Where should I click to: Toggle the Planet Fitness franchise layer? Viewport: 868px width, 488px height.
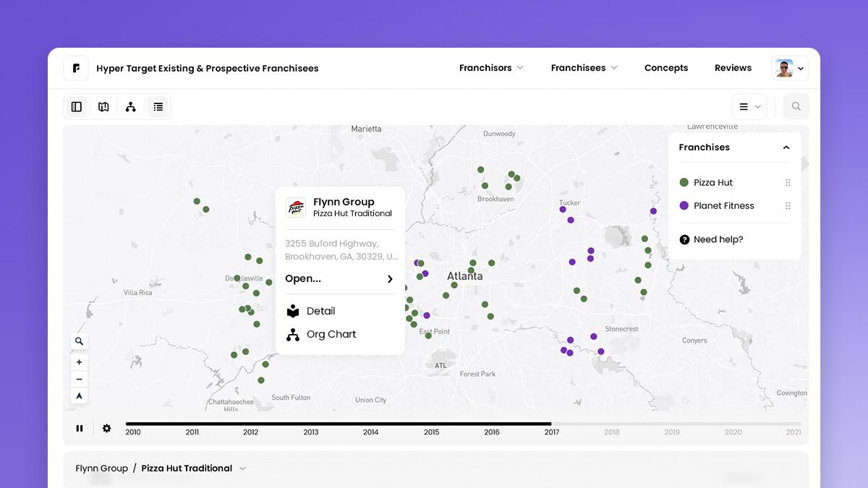724,205
